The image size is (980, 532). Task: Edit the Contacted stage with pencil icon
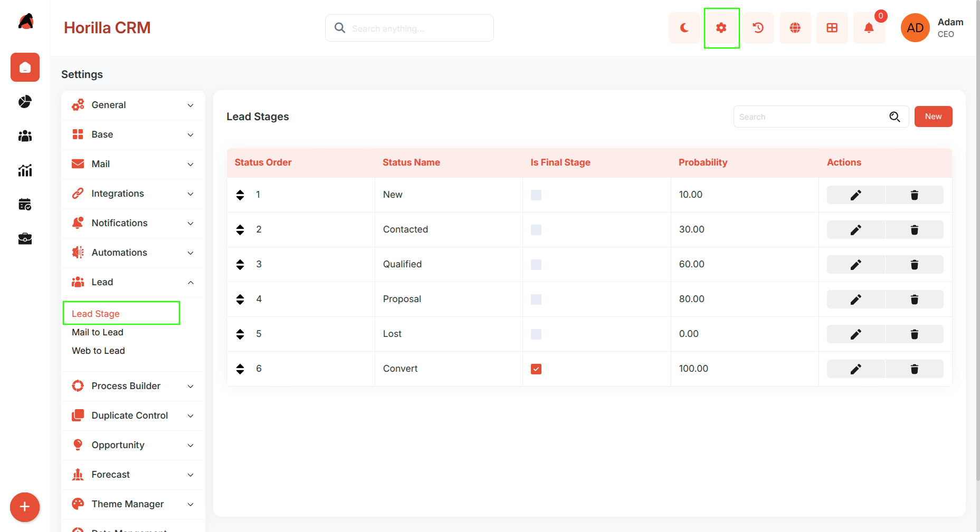coord(855,229)
